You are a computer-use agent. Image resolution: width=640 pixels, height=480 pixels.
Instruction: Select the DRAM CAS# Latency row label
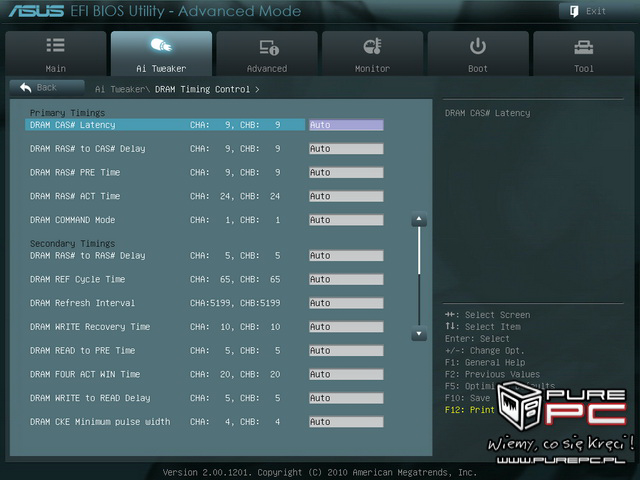pos(73,125)
